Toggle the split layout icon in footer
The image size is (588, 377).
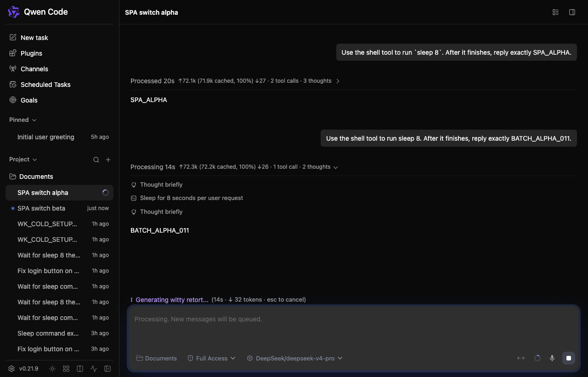pyautogui.click(x=80, y=369)
